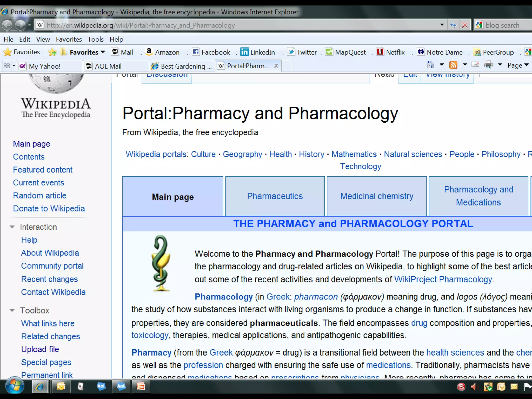532x399 pixels.
Task: Open the Quick Tabs grid icon
Action: click(7, 66)
